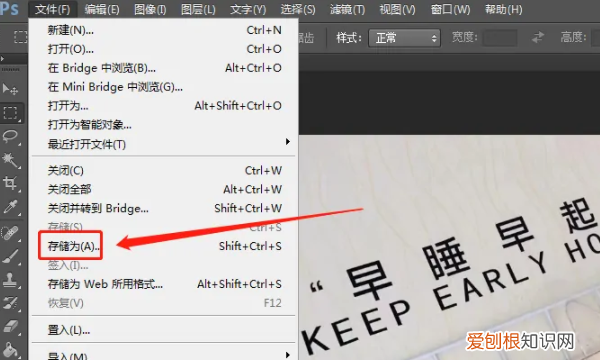
Task: Expand the 导入(M) submenu arrow
Action: tap(288, 355)
